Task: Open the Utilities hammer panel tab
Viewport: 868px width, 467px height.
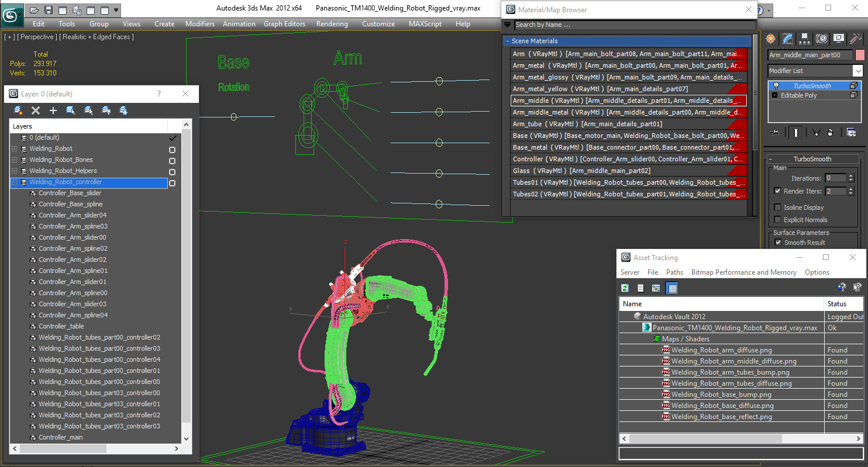Action: [x=856, y=39]
